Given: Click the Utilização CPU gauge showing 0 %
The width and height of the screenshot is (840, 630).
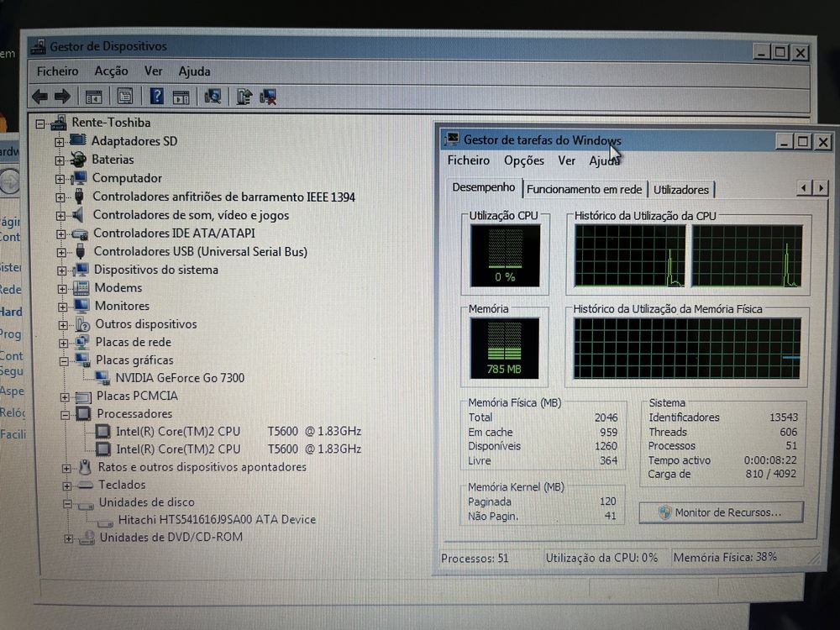Looking at the screenshot, I should tap(505, 255).
